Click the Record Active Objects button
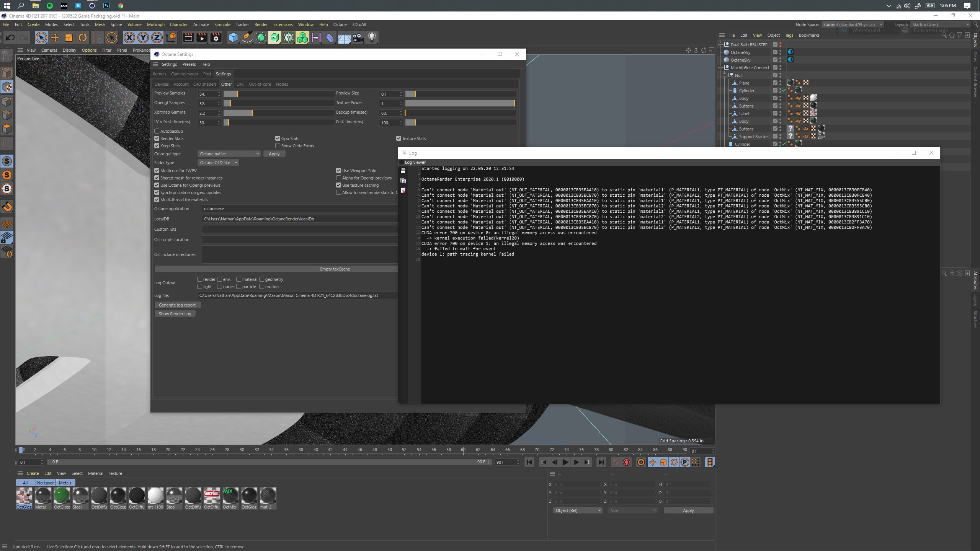 [x=616, y=462]
